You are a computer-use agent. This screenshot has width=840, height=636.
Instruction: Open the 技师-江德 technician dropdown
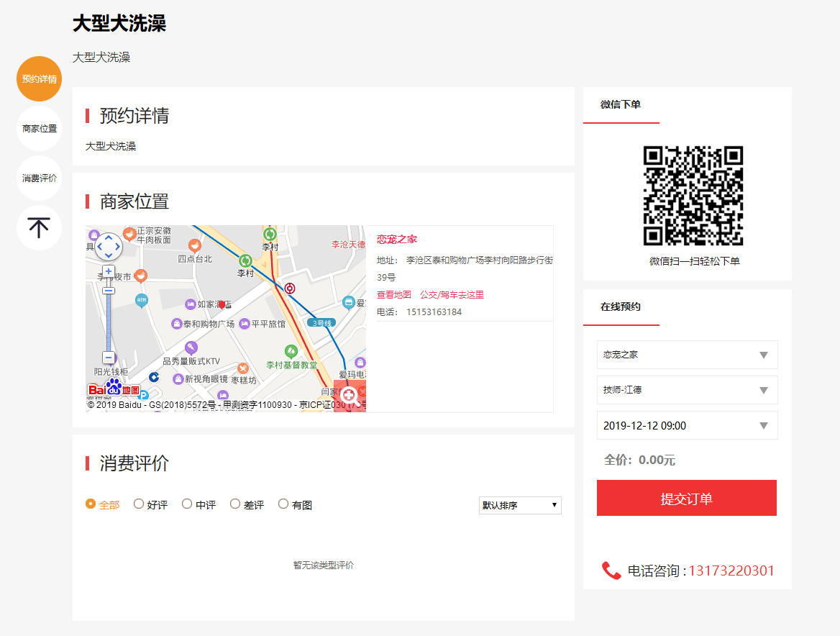[x=688, y=390]
